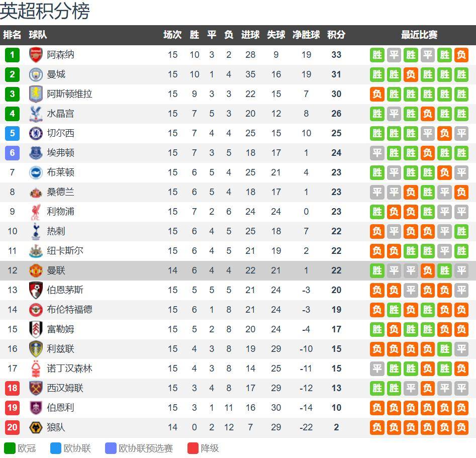This screenshot has width=476, height=458.
Task: Open the 水晶宫 team name link
Action: click(x=60, y=114)
